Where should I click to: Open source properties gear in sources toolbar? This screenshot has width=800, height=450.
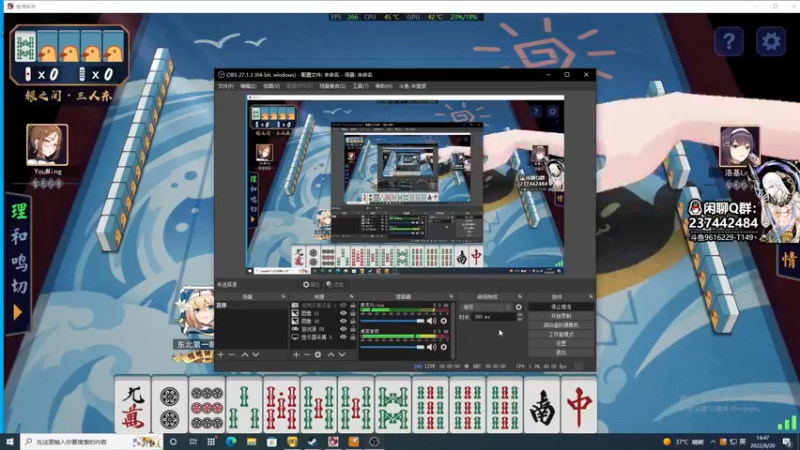pos(318,355)
